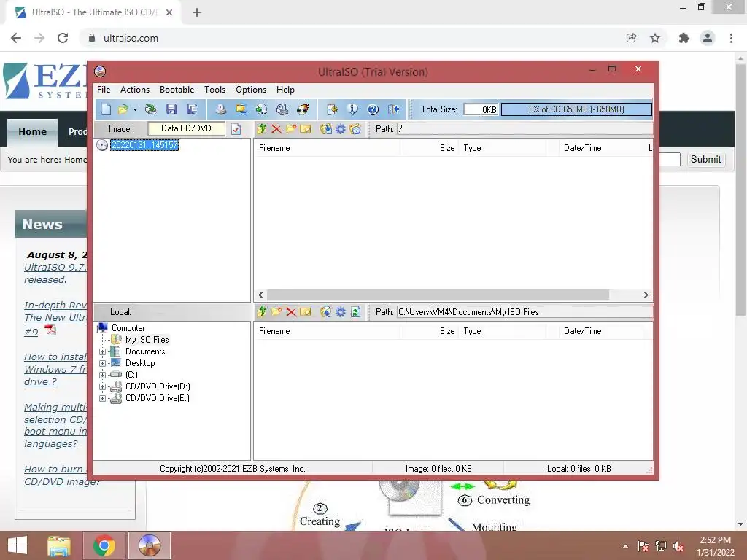The height and width of the screenshot is (560, 747).
Task: Click the Up folder icon in image pane toolbar
Action: (262, 129)
